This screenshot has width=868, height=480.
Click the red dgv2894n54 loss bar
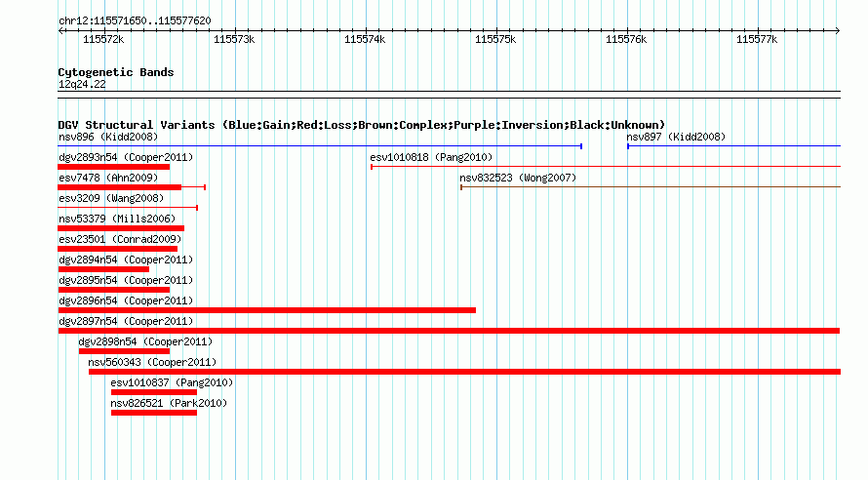coord(103,269)
